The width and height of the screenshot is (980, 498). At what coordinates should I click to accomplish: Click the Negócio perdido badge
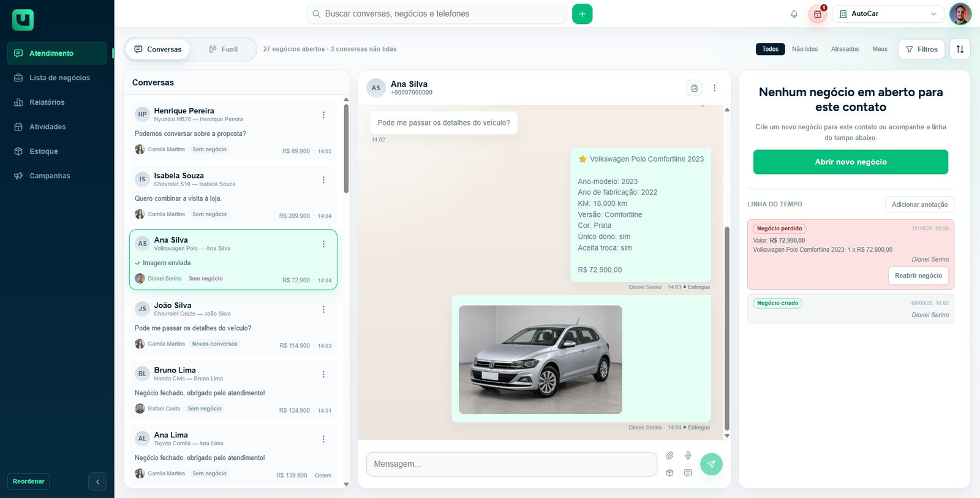coord(779,228)
